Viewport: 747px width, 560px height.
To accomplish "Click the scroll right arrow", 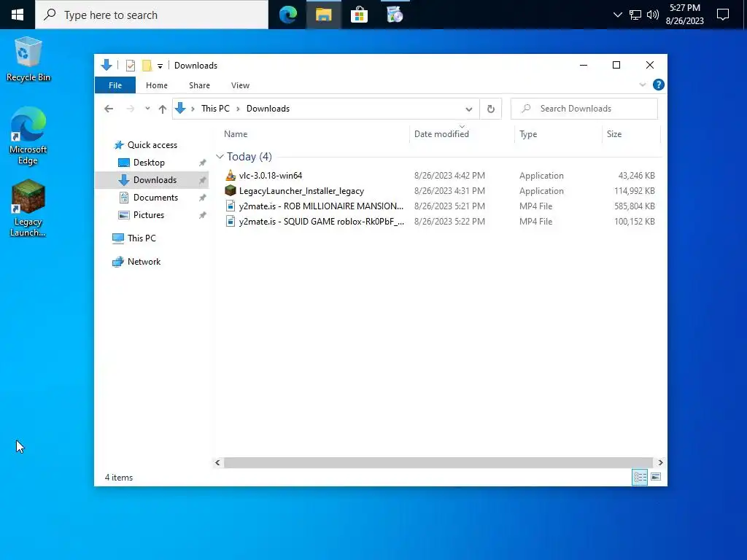I will pos(660,463).
